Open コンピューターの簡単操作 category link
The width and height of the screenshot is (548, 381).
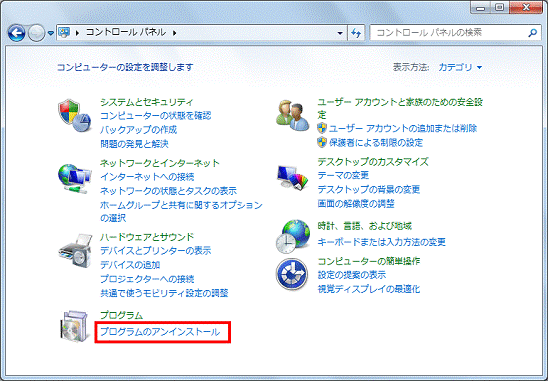369,261
